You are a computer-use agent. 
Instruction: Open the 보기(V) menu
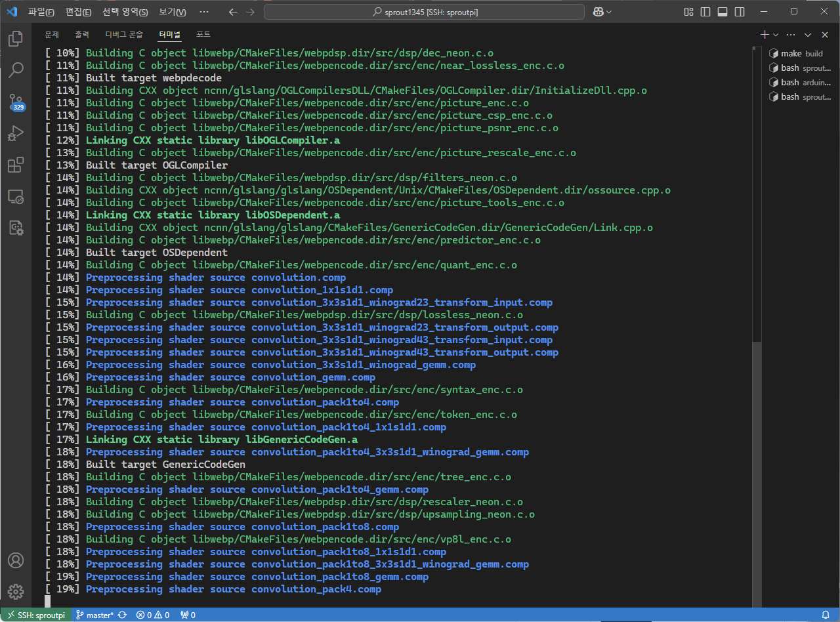[x=172, y=12]
